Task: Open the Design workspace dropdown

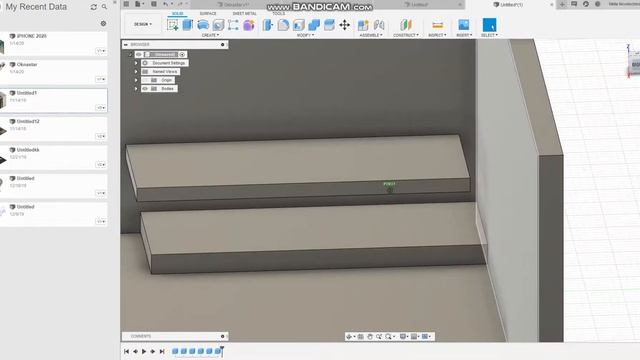Action: pos(143,24)
